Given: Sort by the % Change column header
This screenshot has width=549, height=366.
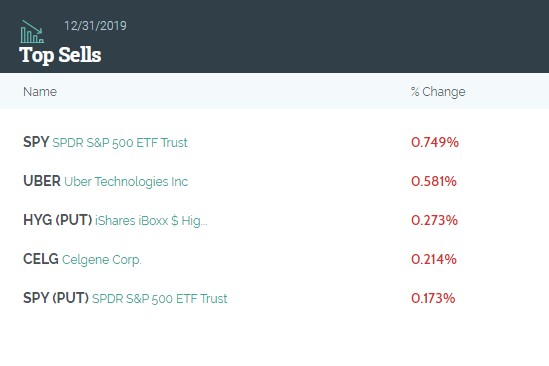Looking at the screenshot, I should (438, 92).
